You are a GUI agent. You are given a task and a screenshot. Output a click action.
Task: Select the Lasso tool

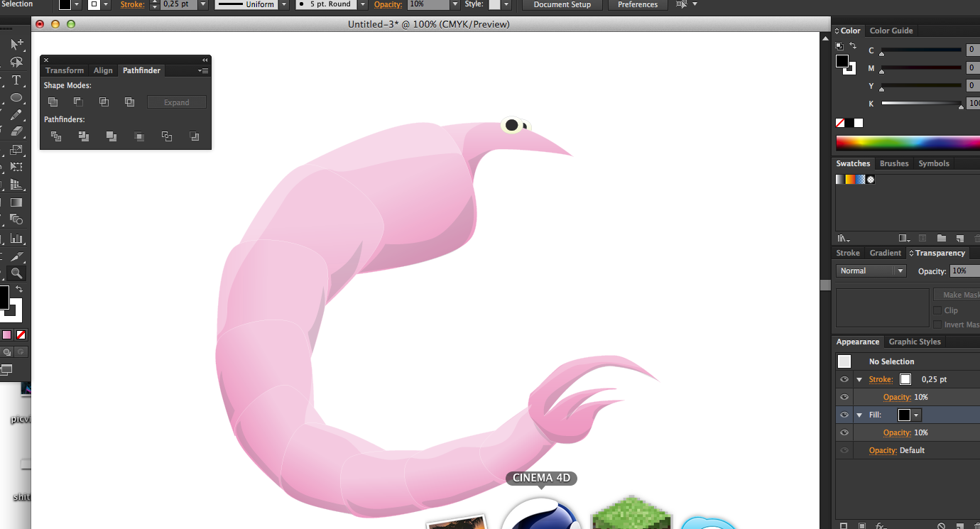[x=16, y=62]
